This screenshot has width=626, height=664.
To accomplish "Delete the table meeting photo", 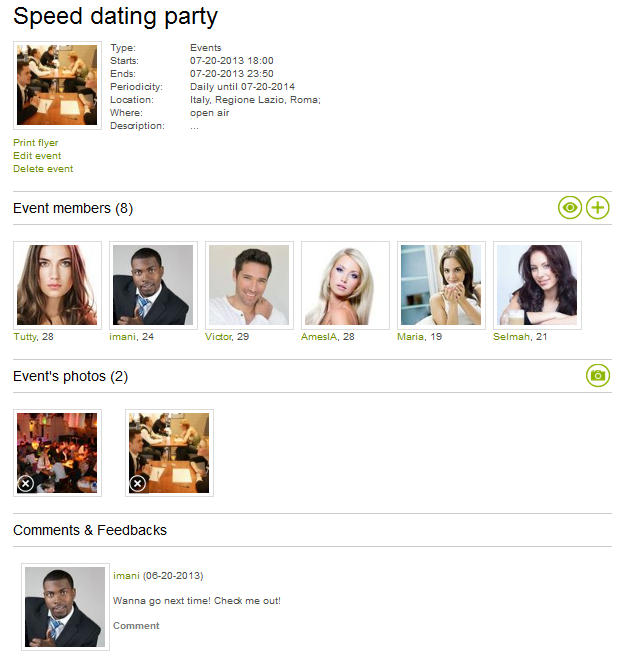I will point(138,483).
